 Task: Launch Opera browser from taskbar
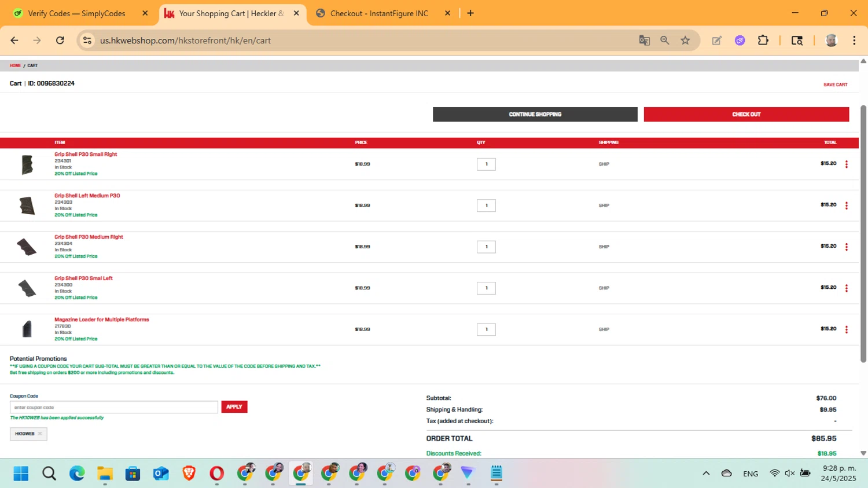(x=217, y=474)
